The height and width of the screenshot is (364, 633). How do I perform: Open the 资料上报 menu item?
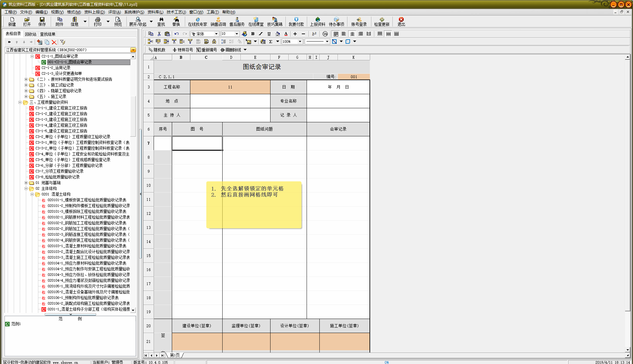[x=93, y=12]
